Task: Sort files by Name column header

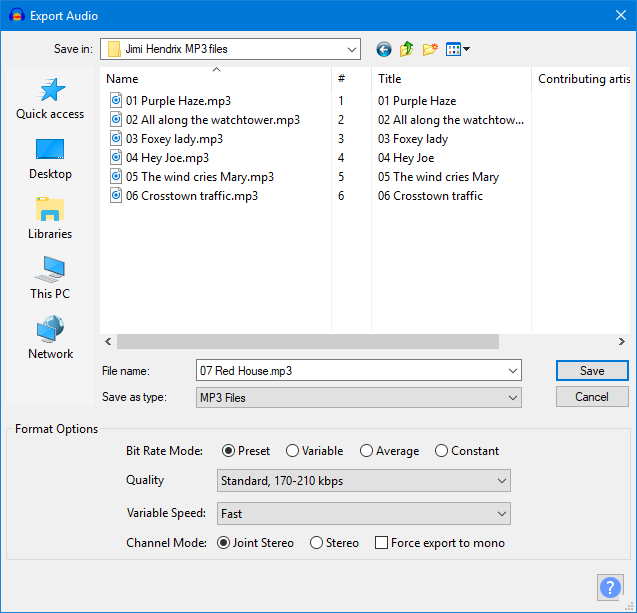Action: click(x=216, y=78)
